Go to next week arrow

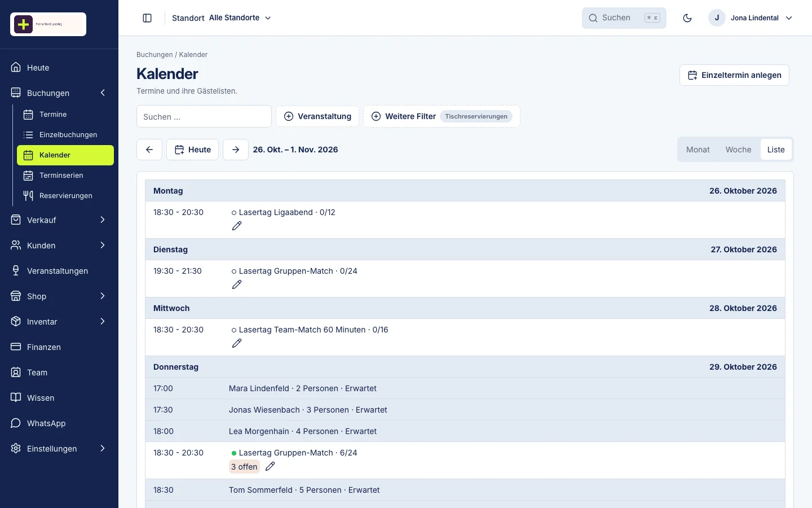point(236,150)
